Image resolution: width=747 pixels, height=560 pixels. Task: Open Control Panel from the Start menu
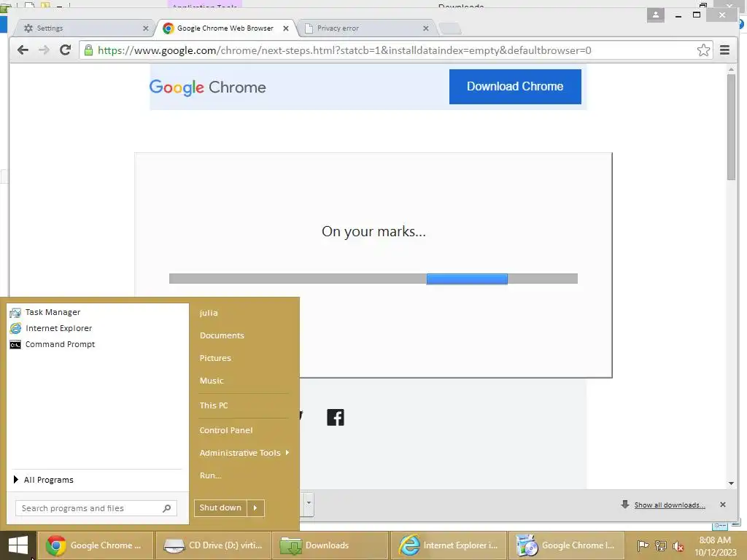point(226,430)
